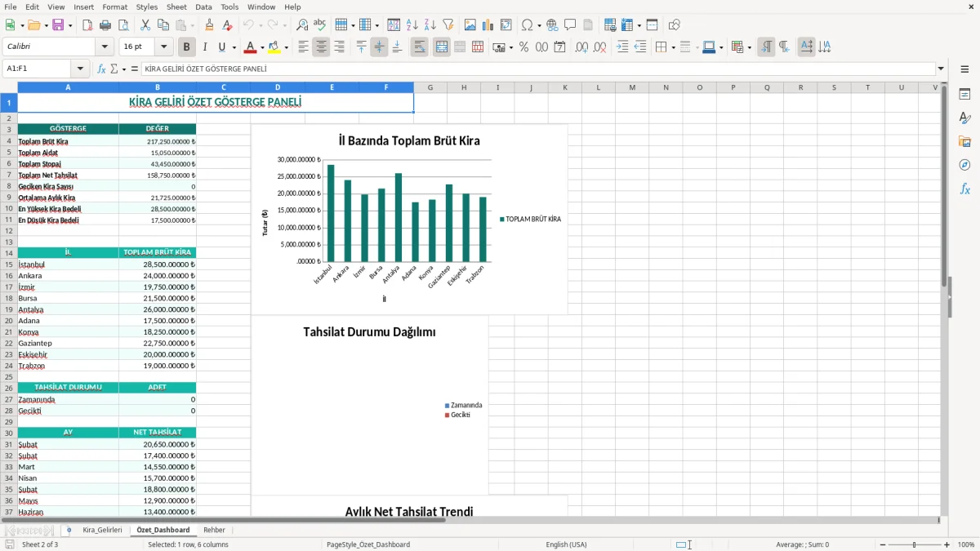This screenshot has height=551, width=980.
Task: Select column header K
Action: tap(564, 87)
